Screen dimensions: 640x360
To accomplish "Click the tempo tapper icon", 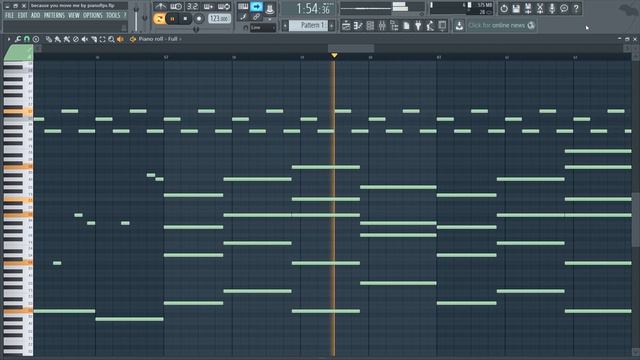I will [430, 26].
